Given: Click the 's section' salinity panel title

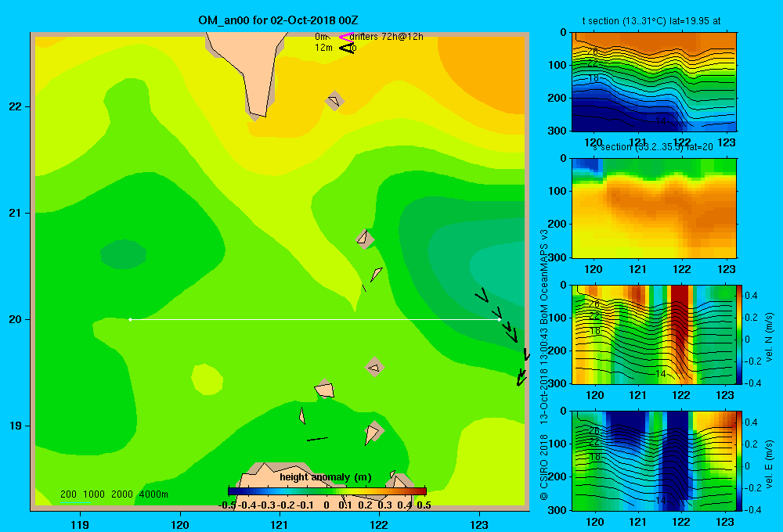Looking at the screenshot, I should coord(652,147).
